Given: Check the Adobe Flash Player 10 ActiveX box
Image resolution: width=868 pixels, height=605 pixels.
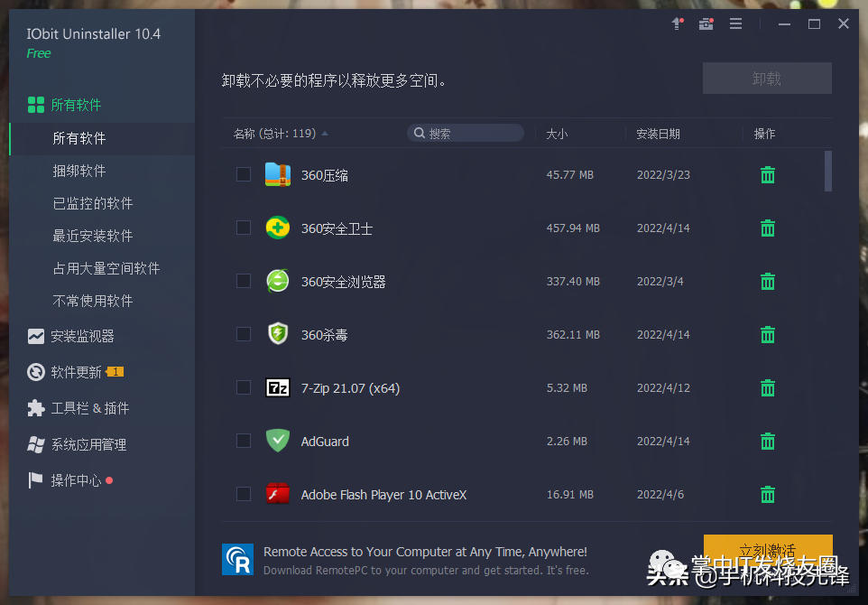Looking at the screenshot, I should tap(244, 494).
